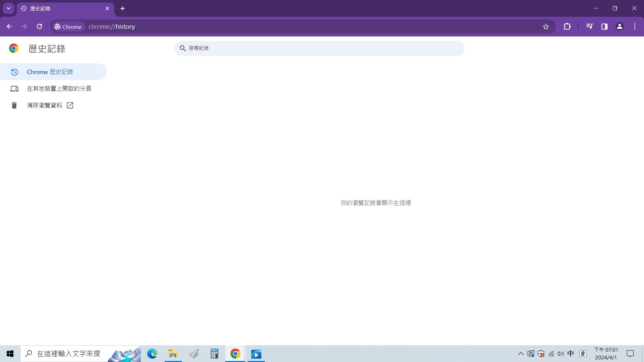The image size is (644, 362).
Task: Open the tab search chevron
Action: [8, 8]
